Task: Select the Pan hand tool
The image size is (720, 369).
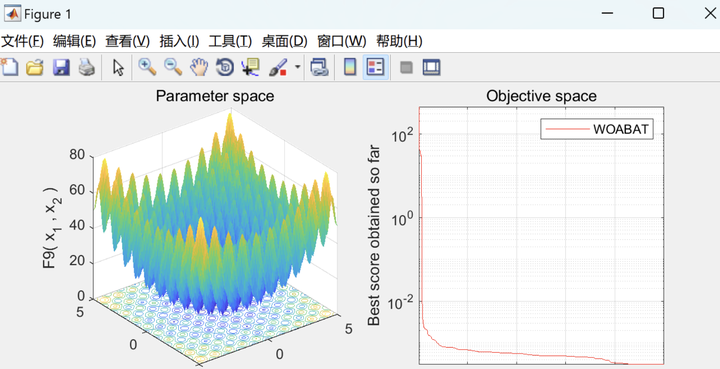Action: tap(199, 67)
